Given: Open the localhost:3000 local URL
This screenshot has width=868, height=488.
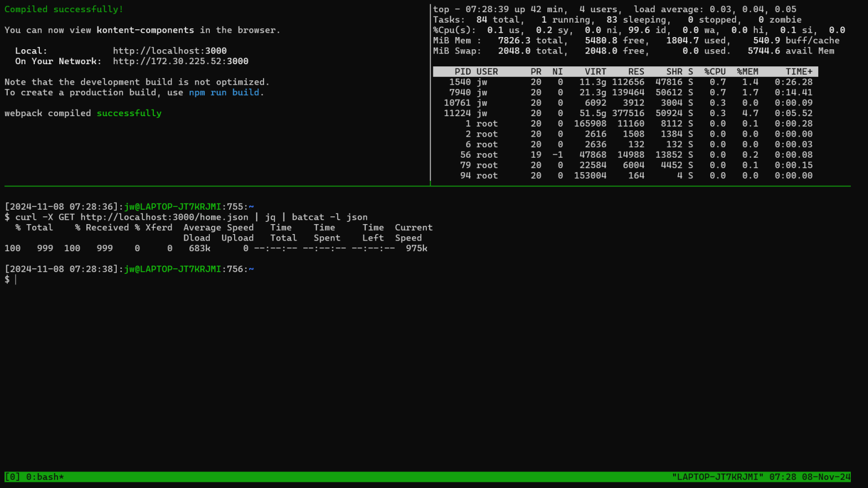Looking at the screenshot, I should pyautogui.click(x=169, y=51).
